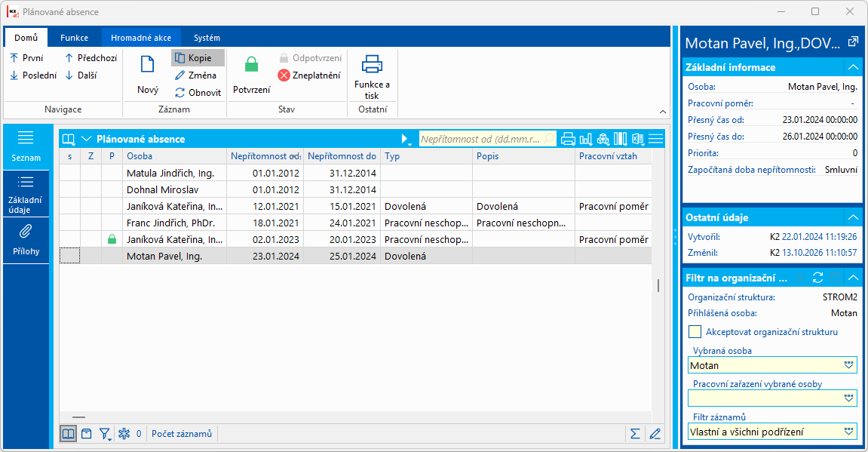This screenshot has height=452, width=868.
Task: Click the Excel export icon
Action: (x=638, y=139)
